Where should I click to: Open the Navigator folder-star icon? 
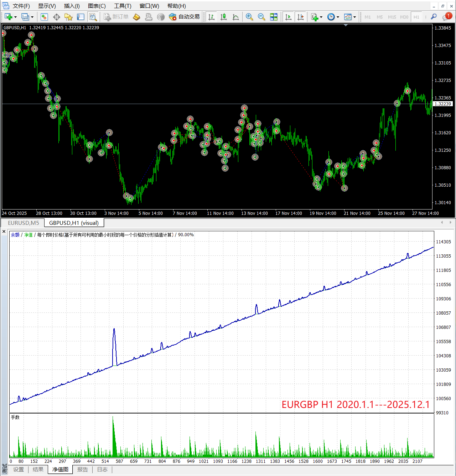pos(68,17)
